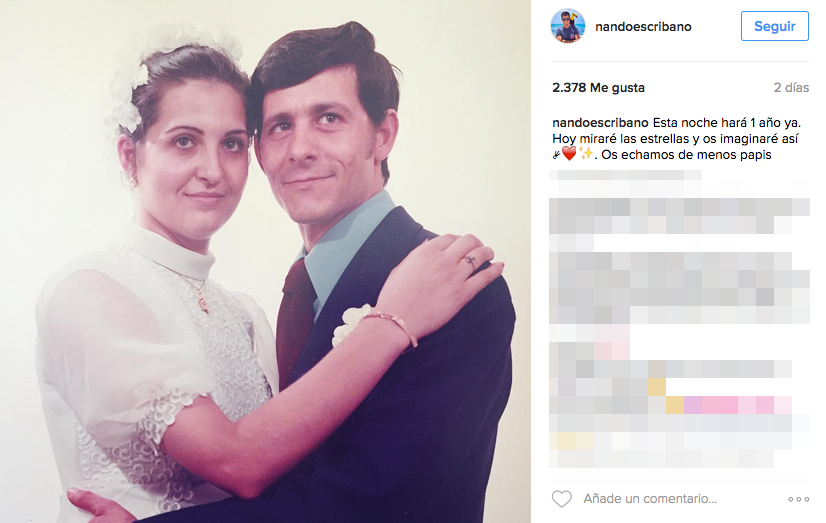Click the ring on the bride's hand
The width and height of the screenshot is (826, 523).
[x=470, y=260]
